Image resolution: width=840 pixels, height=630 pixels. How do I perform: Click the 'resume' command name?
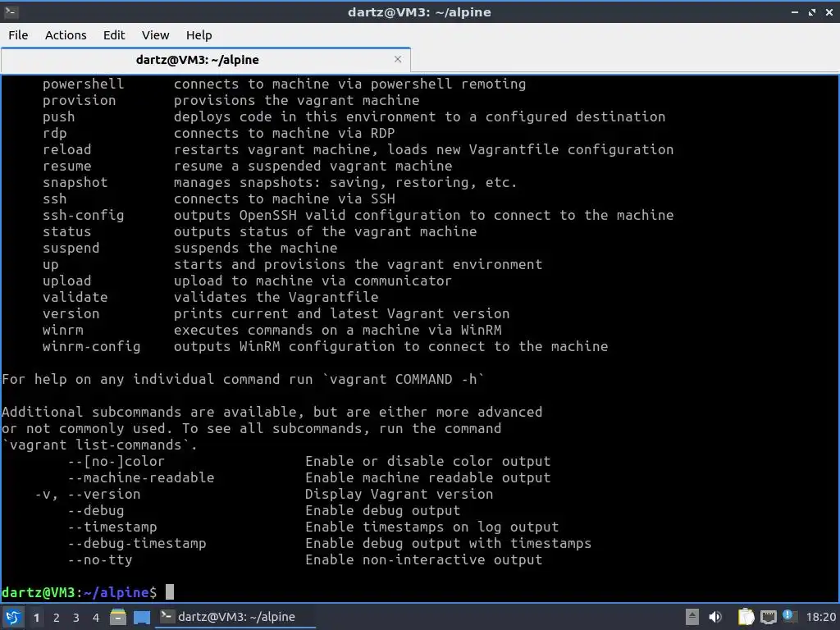pos(67,166)
